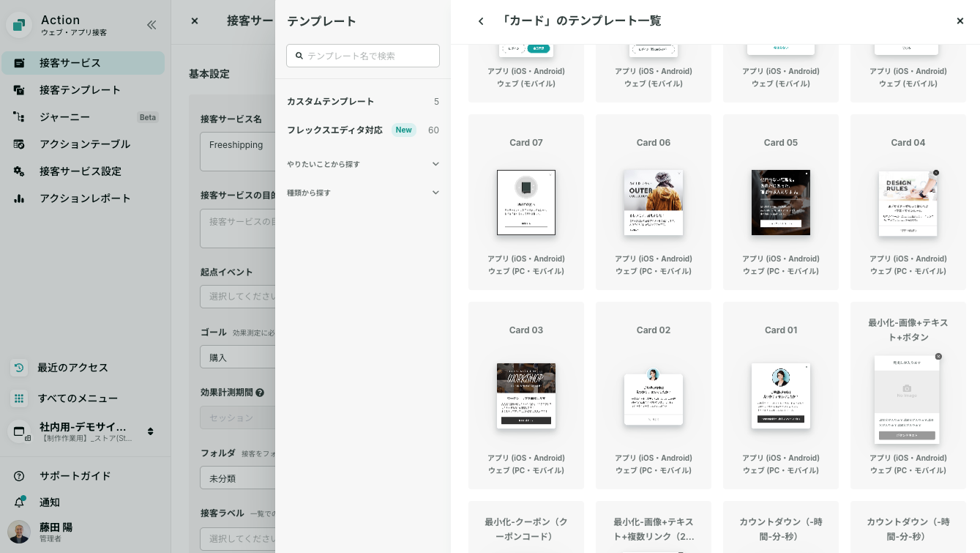Open the 接客サービス設定 menu item
This screenshot has width=980, height=553.
pos(83,171)
